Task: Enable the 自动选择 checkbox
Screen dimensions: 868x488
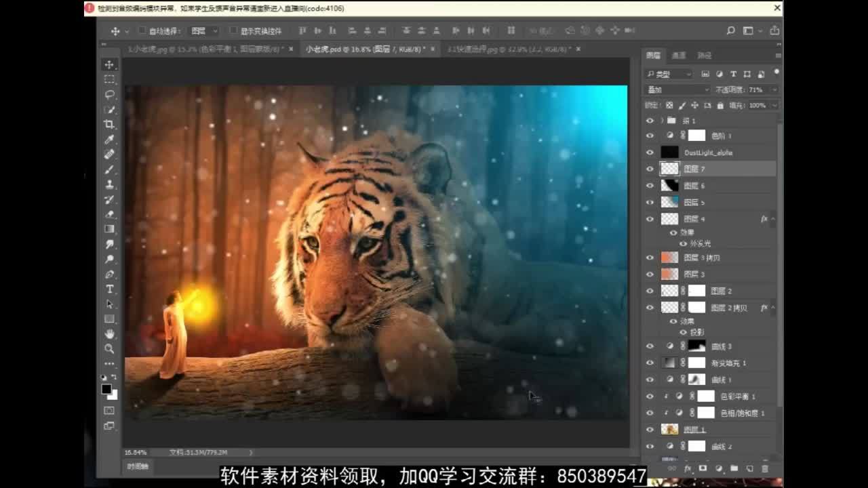Action: pyautogui.click(x=142, y=30)
